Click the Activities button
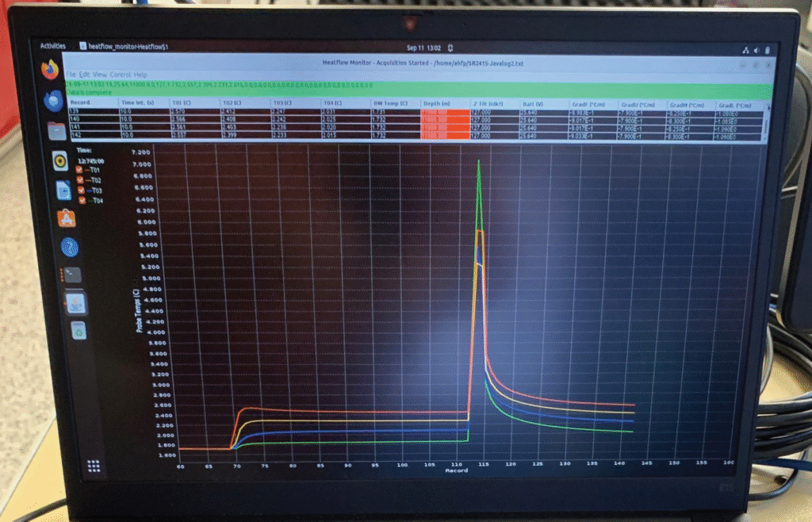The height and width of the screenshot is (522, 812). click(x=53, y=46)
